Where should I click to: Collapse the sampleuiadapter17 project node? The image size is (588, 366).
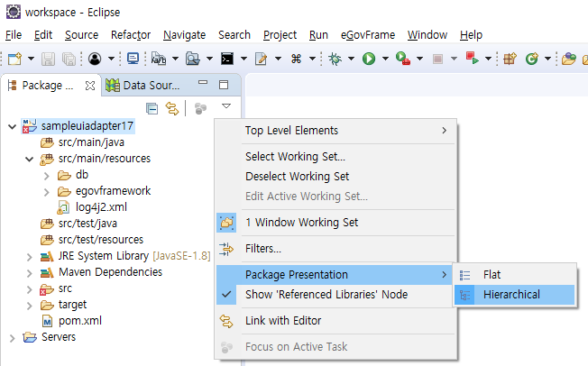(x=11, y=126)
